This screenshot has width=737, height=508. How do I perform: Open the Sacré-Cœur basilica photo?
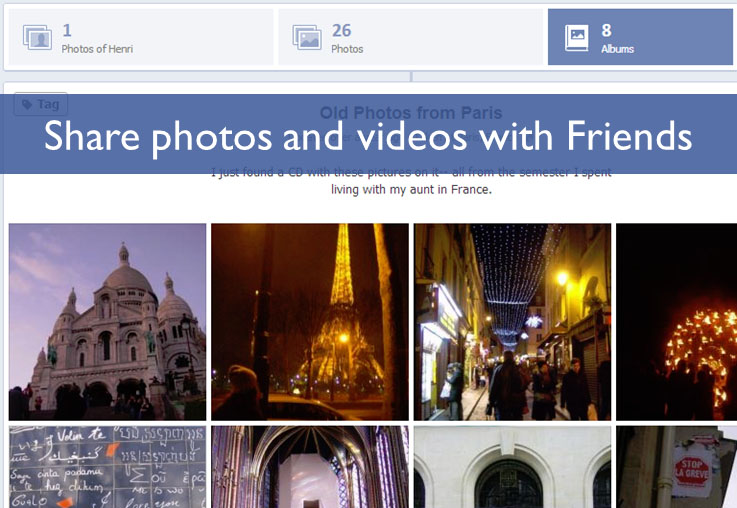pyautogui.click(x=107, y=321)
